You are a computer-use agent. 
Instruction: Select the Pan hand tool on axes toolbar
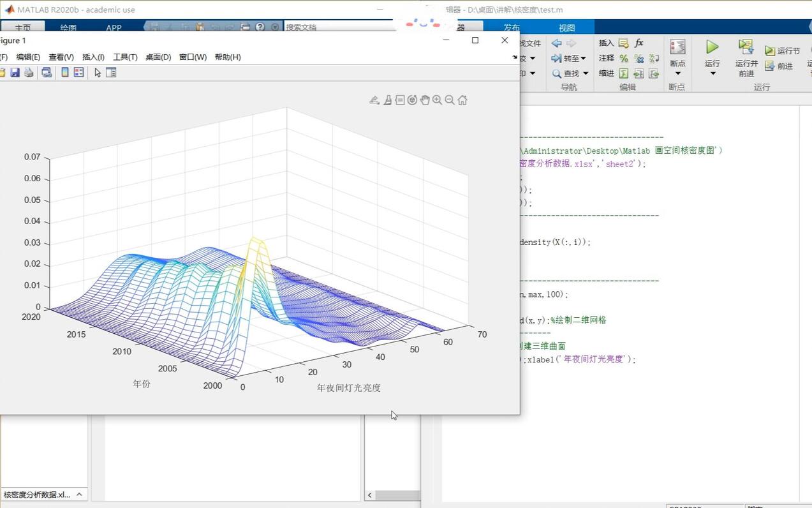(425, 100)
